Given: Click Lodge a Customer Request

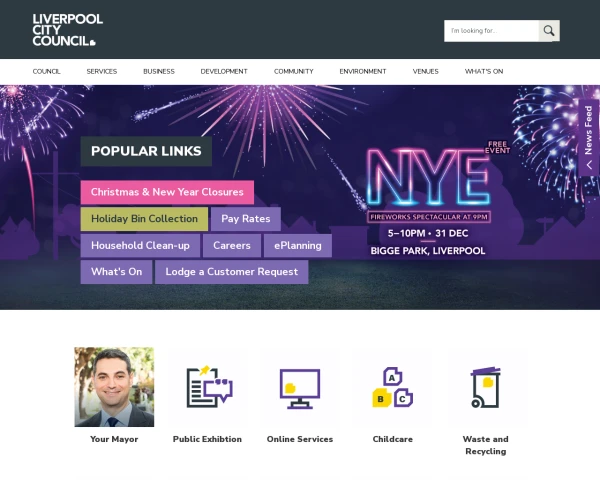Looking at the screenshot, I should click(231, 272).
